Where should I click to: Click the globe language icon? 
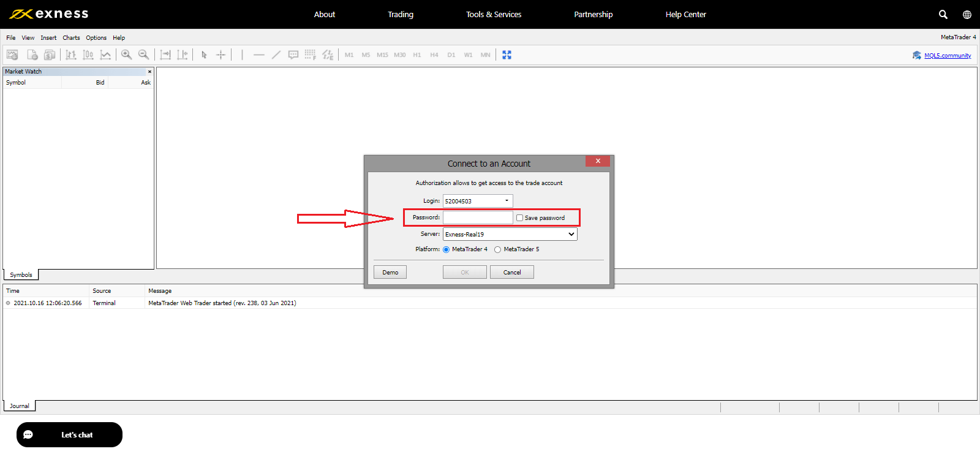tap(967, 14)
